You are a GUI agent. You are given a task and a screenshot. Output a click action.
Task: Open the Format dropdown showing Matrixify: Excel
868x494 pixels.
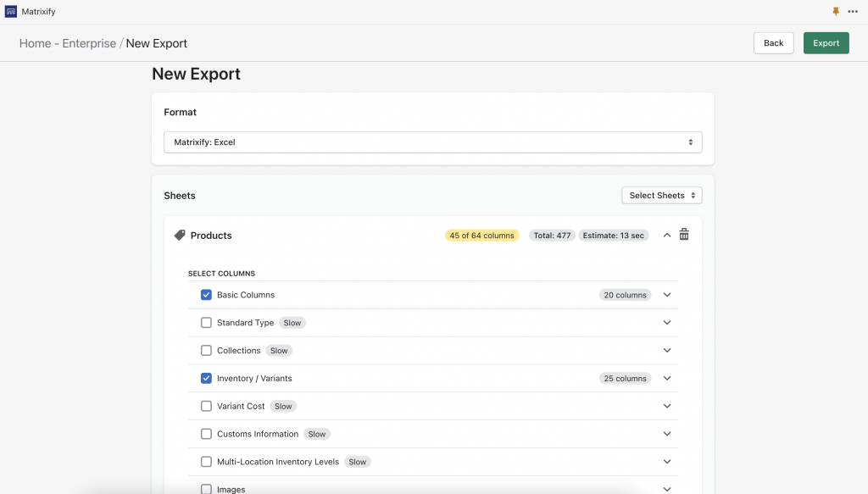tap(433, 142)
